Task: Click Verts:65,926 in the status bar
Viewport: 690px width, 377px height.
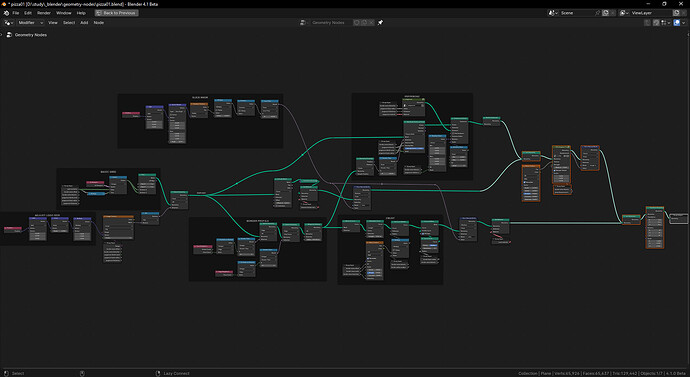Action: pyautogui.click(x=566, y=373)
